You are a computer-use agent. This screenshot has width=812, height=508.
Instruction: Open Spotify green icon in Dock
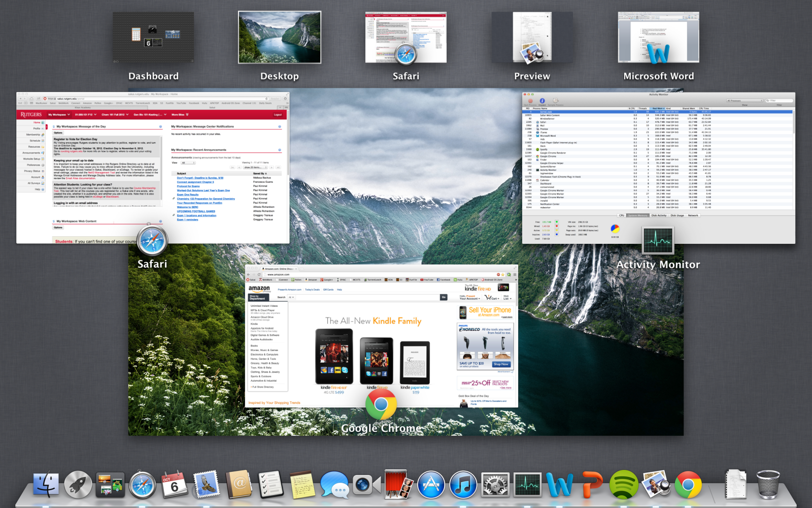click(x=624, y=485)
